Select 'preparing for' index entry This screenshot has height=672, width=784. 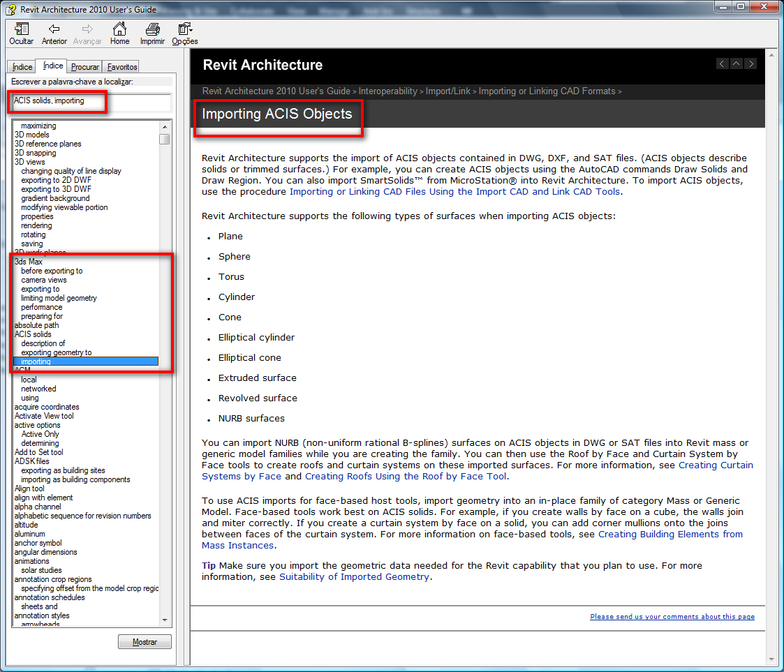[41, 316]
